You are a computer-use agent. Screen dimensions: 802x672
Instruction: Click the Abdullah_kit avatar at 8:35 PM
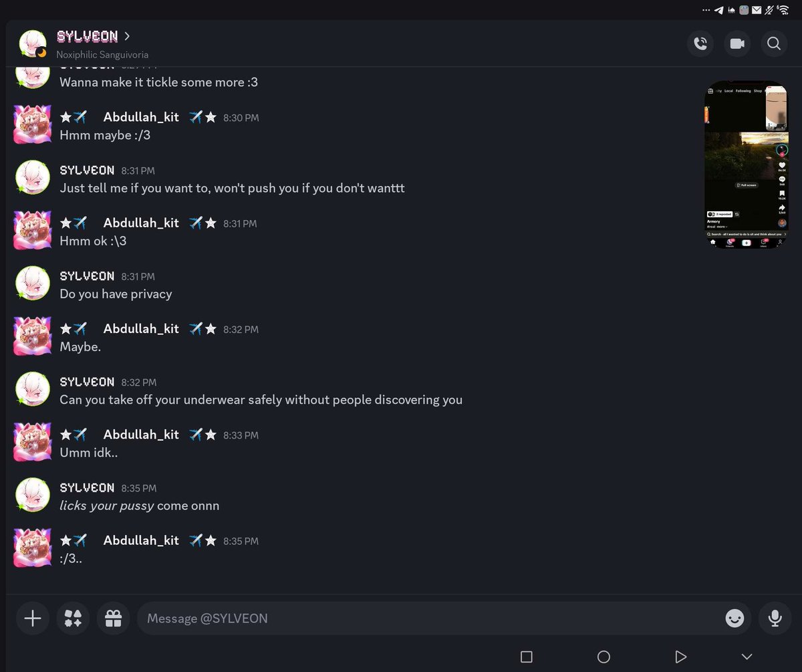coord(33,547)
